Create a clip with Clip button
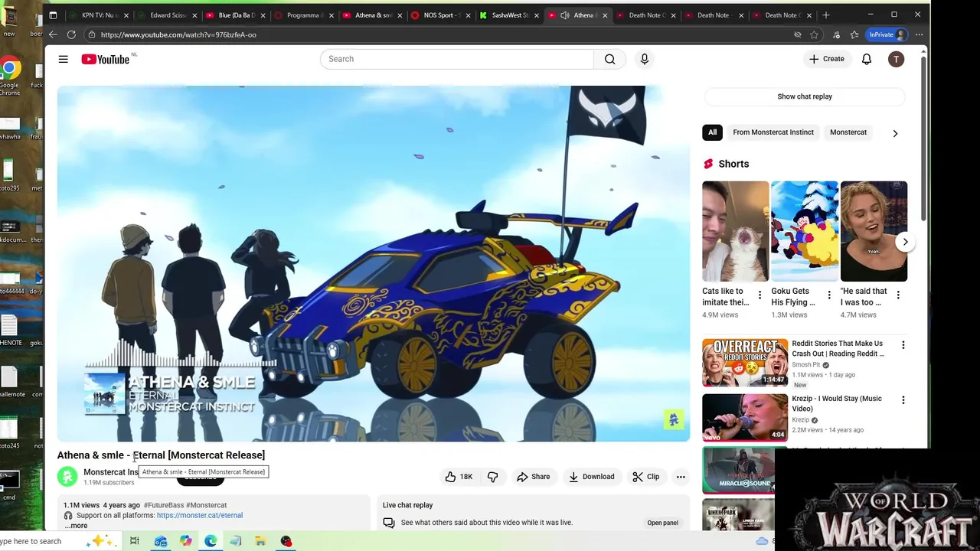 (x=645, y=477)
